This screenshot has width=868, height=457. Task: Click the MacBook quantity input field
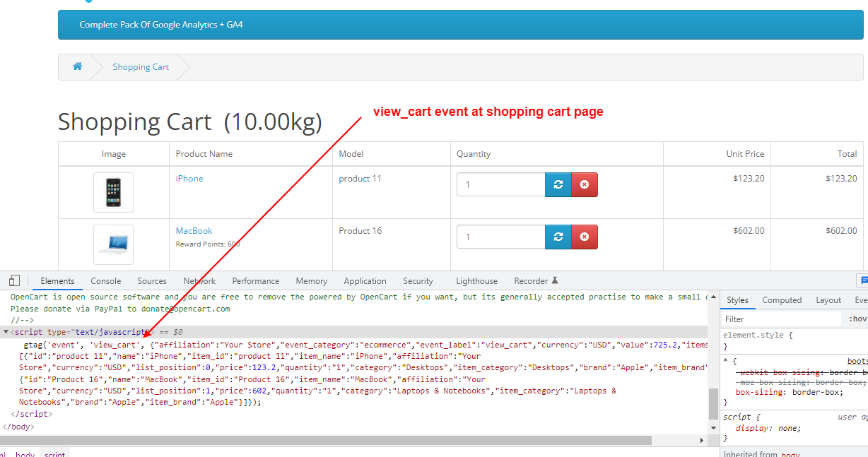501,237
